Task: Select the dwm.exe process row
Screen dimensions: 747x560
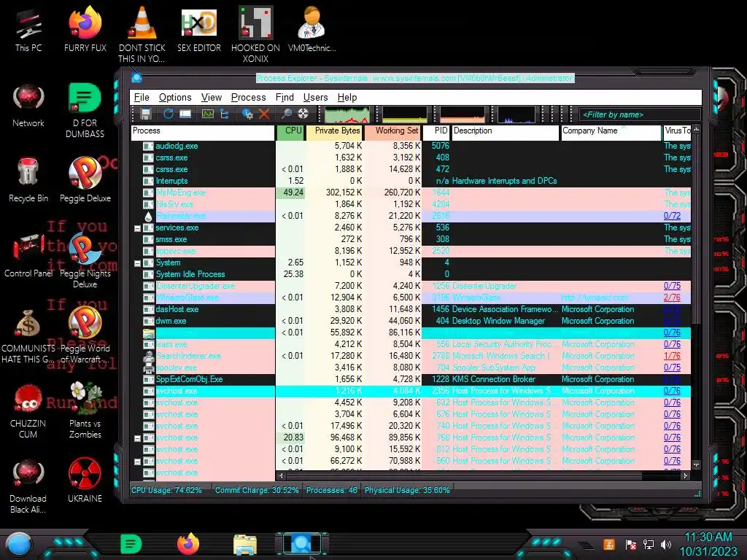Action: 411,321
